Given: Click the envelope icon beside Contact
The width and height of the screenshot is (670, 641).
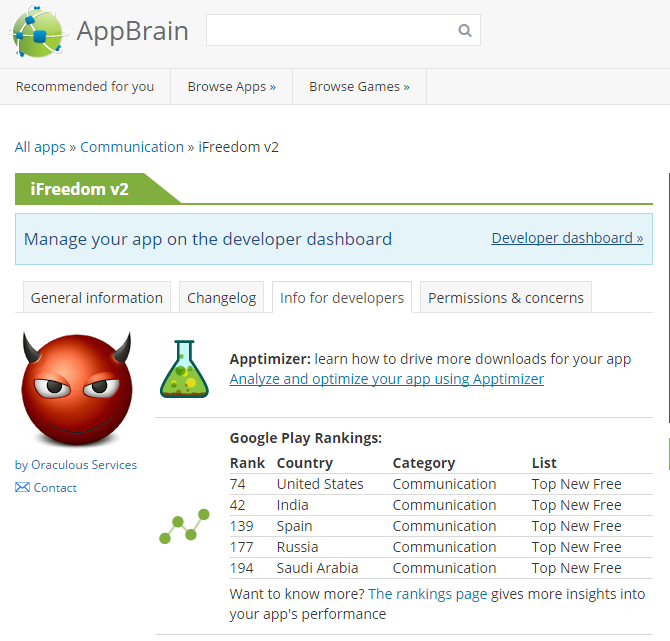Looking at the screenshot, I should tap(22, 487).
